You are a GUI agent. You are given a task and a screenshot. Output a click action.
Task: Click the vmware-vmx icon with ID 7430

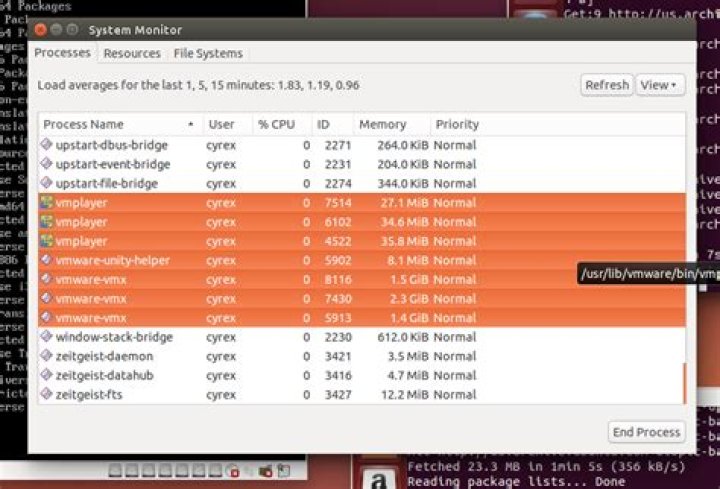[x=46, y=298]
